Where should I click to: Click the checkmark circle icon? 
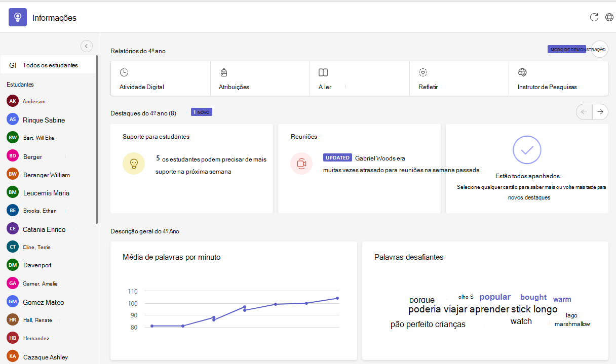pyautogui.click(x=527, y=149)
